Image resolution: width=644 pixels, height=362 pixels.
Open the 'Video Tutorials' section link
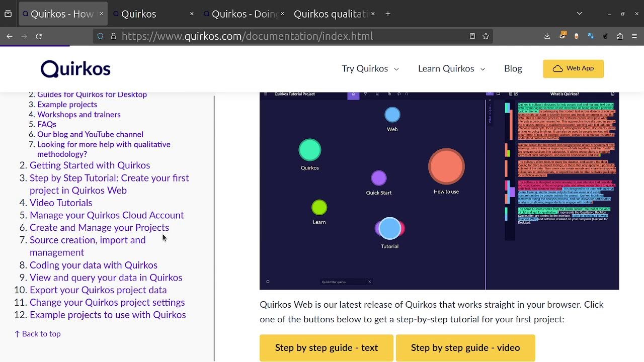pos(61,203)
